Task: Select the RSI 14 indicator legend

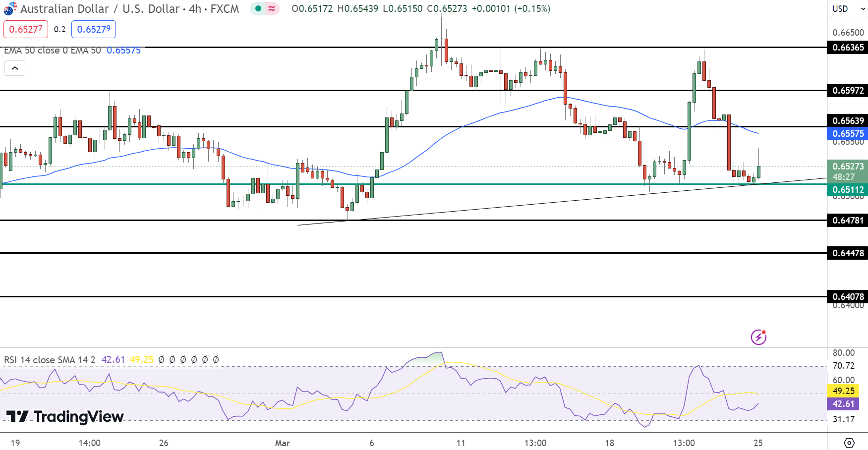Action: tap(50, 360)
